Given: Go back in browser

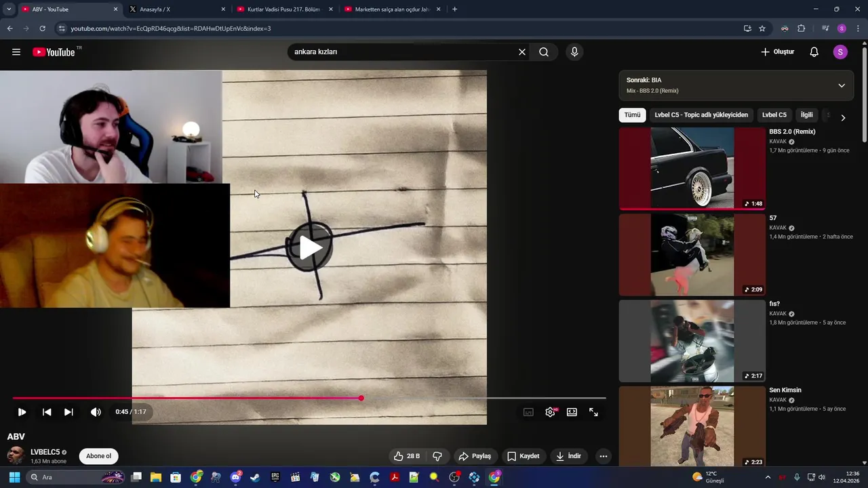Looking at the screenshot, I should pos(9,28).
